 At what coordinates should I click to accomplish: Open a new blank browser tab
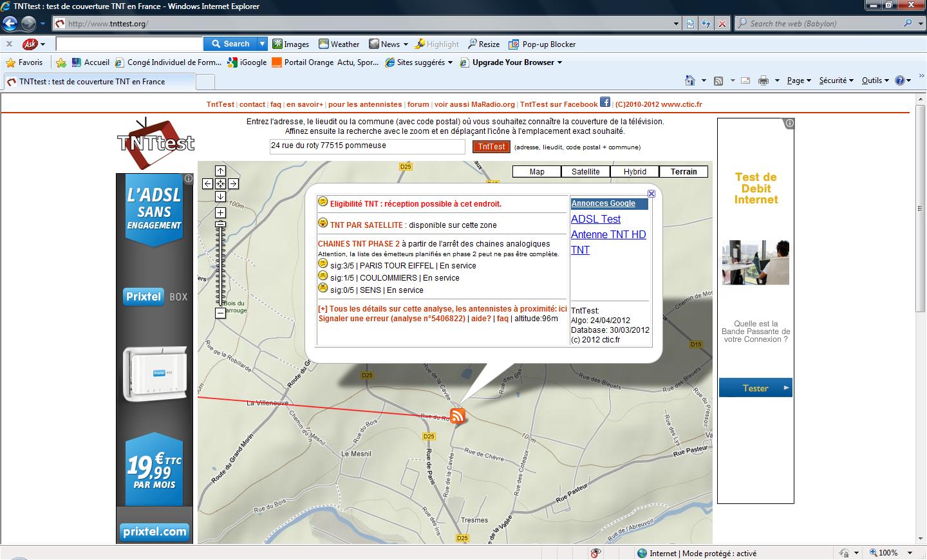[x=205, y=82]
